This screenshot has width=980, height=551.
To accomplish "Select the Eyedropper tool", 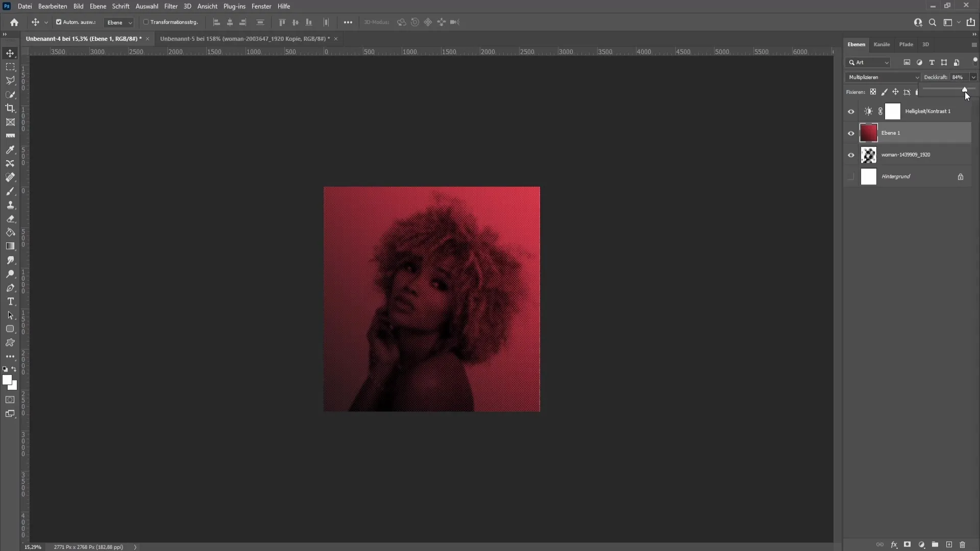I will (10, 150).
